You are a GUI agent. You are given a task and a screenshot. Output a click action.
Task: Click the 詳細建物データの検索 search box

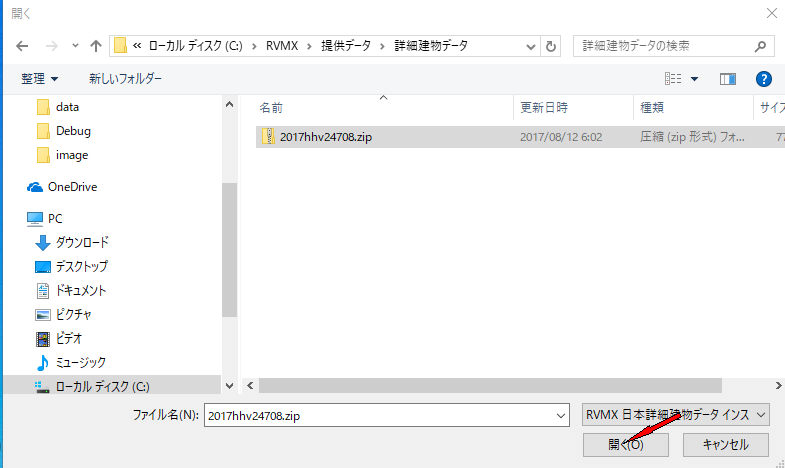coord(665,46)
